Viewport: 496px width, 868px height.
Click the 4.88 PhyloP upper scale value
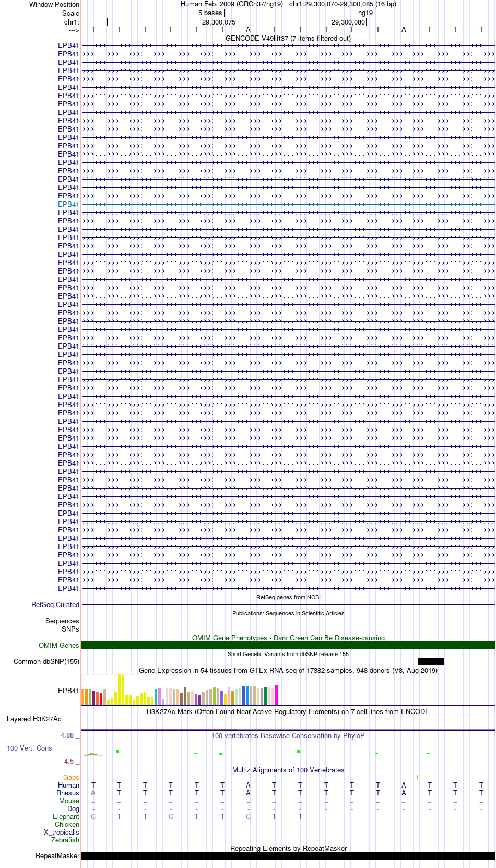click(67, 735)
